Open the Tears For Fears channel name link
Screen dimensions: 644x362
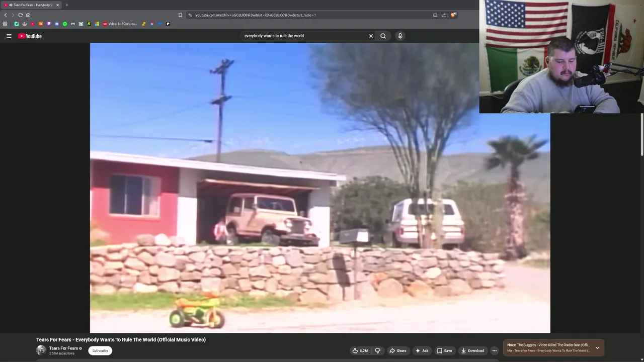click(63, 348)
